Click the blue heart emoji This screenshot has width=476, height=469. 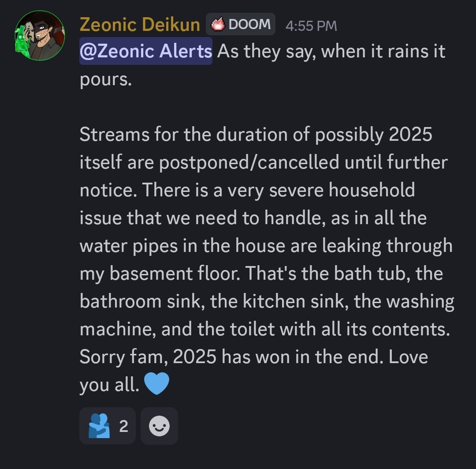pos(156,384)
